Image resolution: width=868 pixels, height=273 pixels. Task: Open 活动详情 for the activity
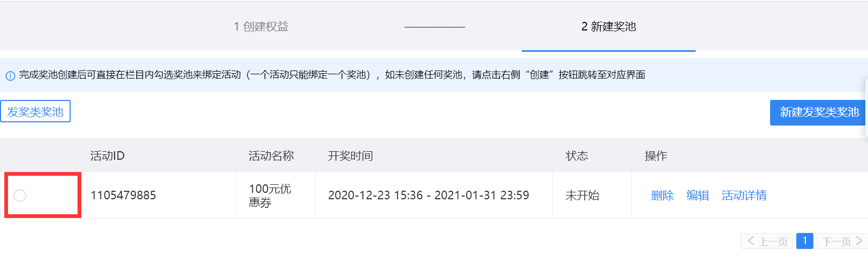click(744, 196)
